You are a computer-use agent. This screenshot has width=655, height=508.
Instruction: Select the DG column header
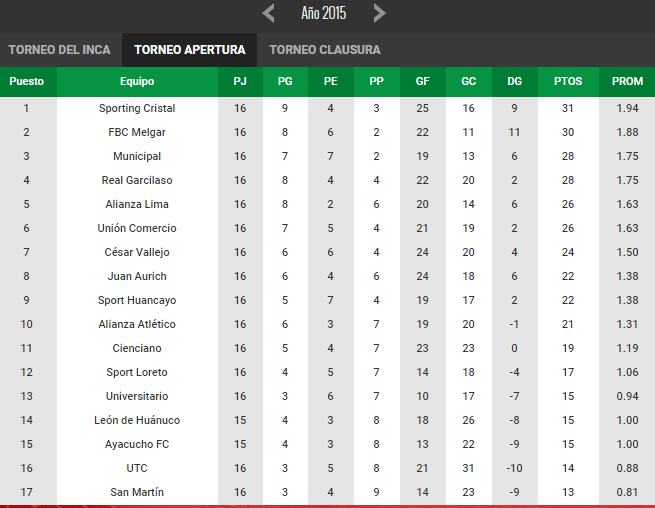click(x=515, y=81)
